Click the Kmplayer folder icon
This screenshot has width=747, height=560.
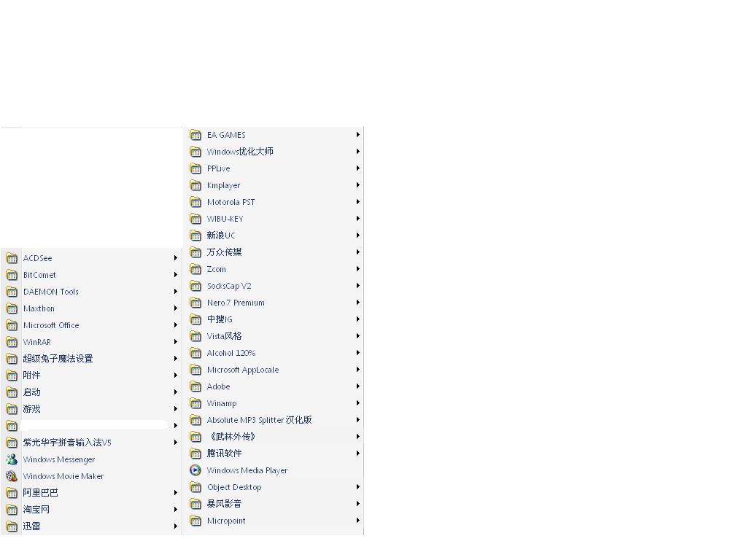pos(196,185)
